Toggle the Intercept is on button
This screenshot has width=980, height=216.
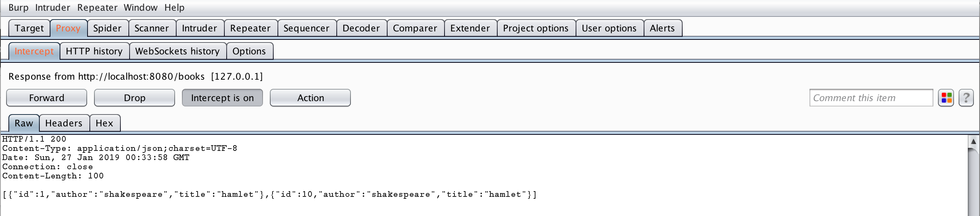222,98
